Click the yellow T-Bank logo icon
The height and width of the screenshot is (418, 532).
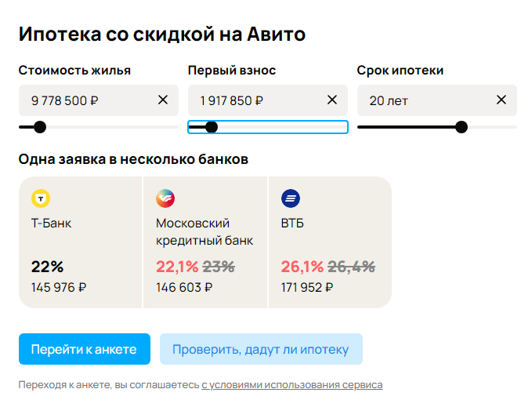pos(41,198)
